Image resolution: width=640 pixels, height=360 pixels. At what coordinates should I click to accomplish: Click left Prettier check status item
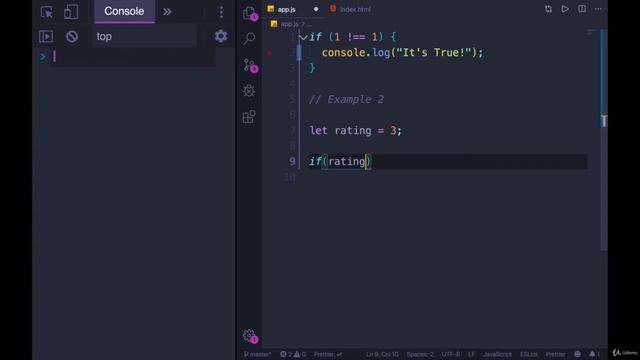click(328, 354)
